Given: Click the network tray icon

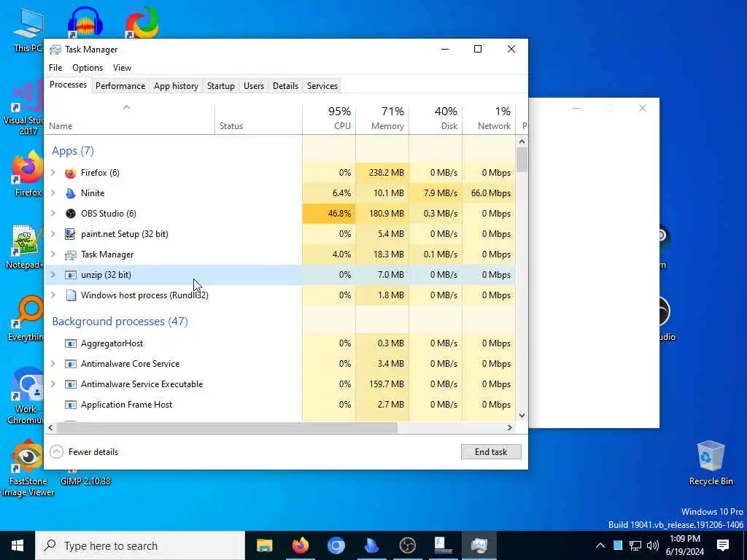Looking at the screenshot, I should pyautogui.click(x=635, y=545).
